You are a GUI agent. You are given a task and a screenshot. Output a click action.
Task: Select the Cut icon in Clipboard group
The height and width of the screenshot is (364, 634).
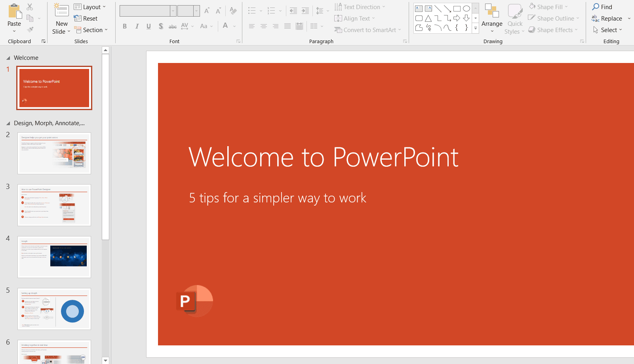[30, 6]
